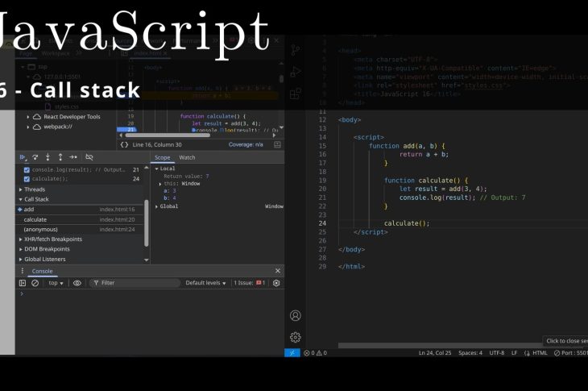This screenshot has height=391, width=588.
Task: Click the Step over next function call icon
Action: pyautogui.click(x=35, y=157)
